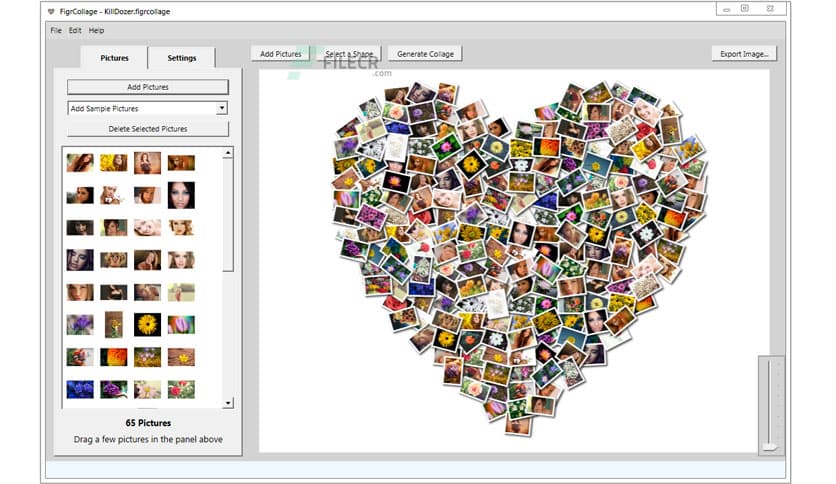The height and width of the screenshot is (484, 836).
Task: Click the Export Image... button
Action: tap(744, 54)
